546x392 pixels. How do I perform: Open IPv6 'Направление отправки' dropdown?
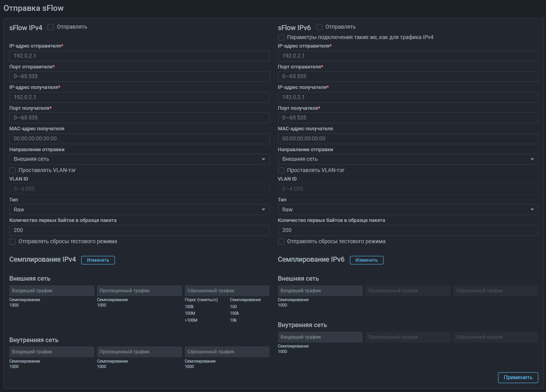tap(408, 159)
